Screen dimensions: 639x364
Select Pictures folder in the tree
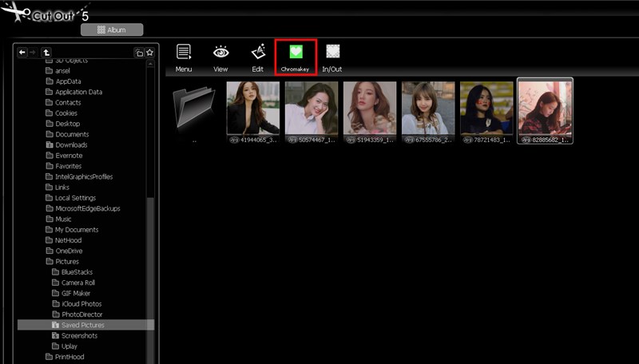tap(67, 261)
